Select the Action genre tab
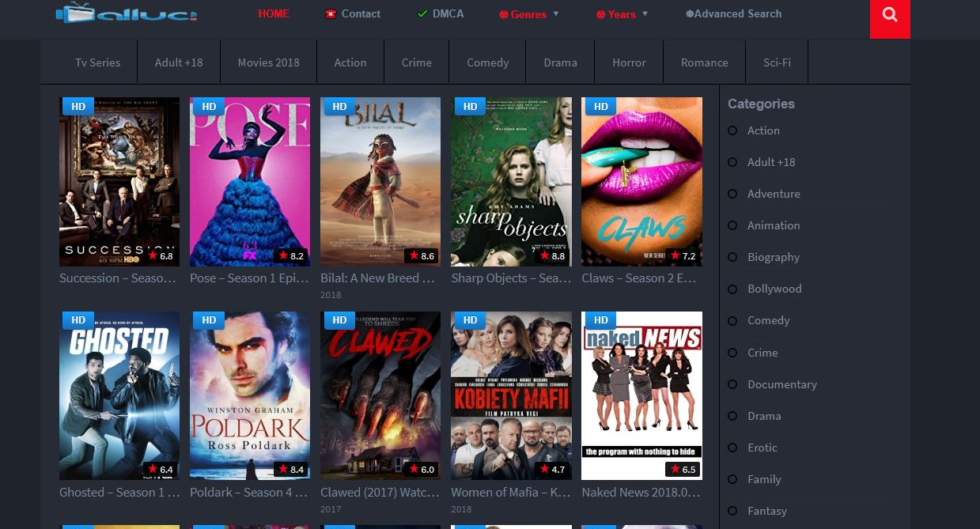980x529 pixels. (x=350, y=62)
